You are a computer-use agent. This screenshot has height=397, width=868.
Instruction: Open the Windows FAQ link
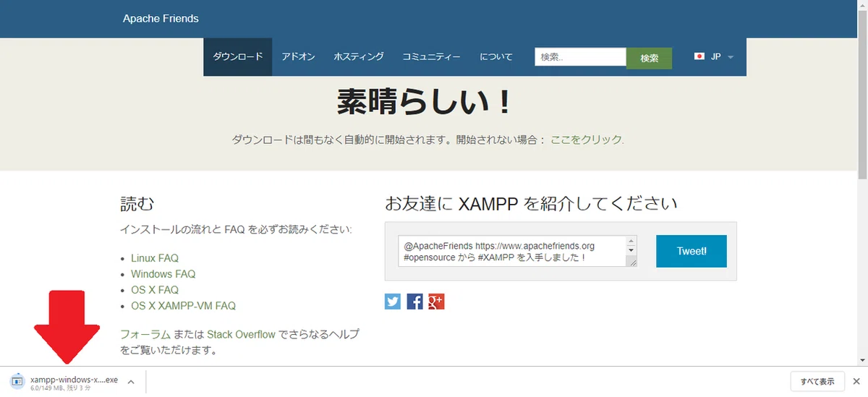163,274
